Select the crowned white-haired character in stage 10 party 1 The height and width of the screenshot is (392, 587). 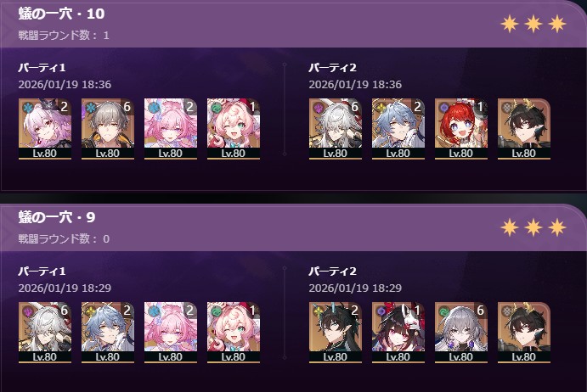[45, 129]
